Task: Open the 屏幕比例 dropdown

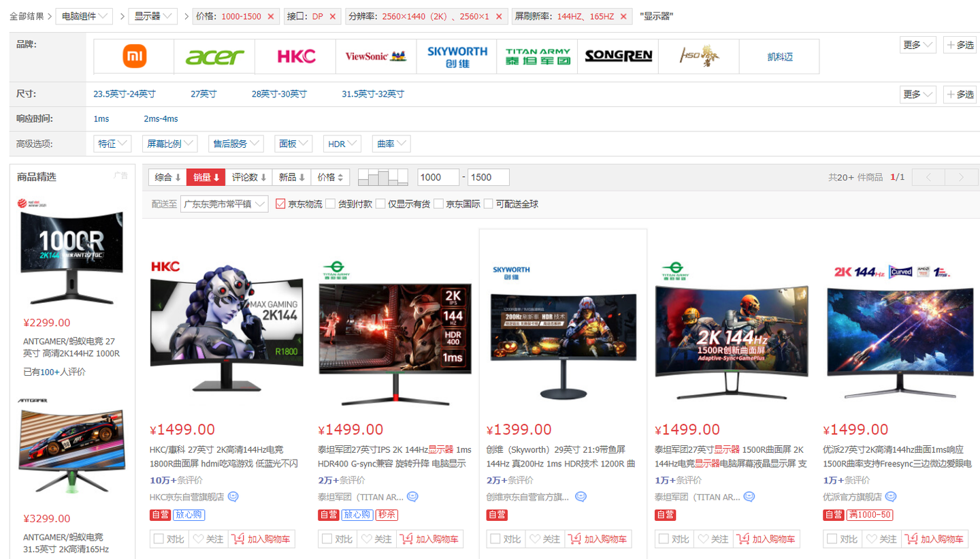Action: (169, 144)
